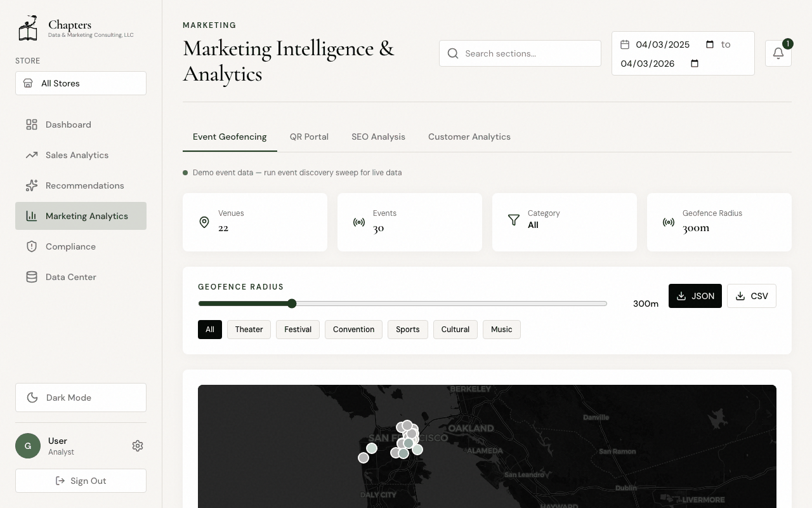Toggle the Music event category filter
The image size is (812, 508).
(x=501, y=330)
